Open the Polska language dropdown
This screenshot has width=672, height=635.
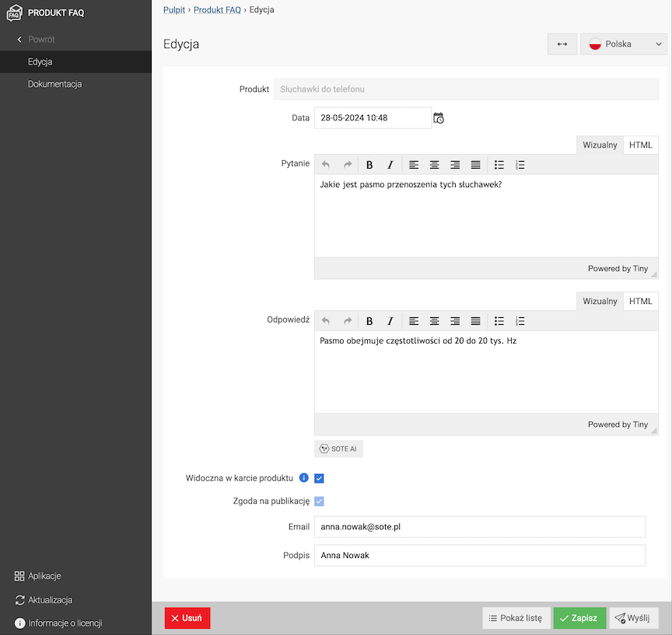tap(622, 44)
